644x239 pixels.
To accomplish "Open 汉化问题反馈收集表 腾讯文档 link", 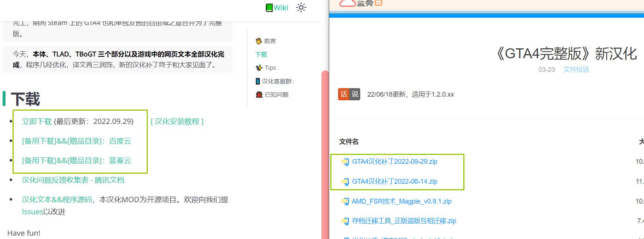I will [x=73, y=180].
